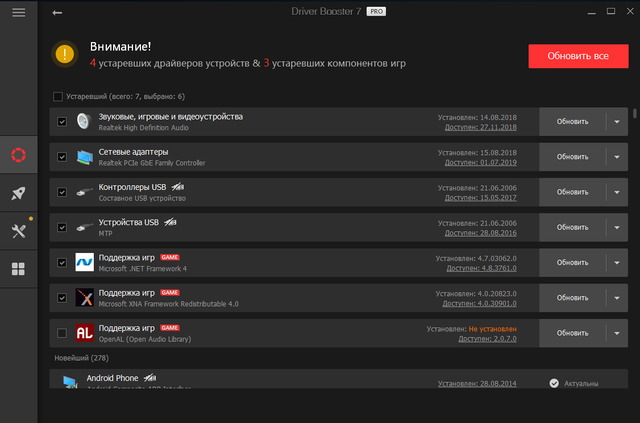The image size is (640, 423).
Task: Open the lifebuoy scan section
Action: (x=18, y=155)
